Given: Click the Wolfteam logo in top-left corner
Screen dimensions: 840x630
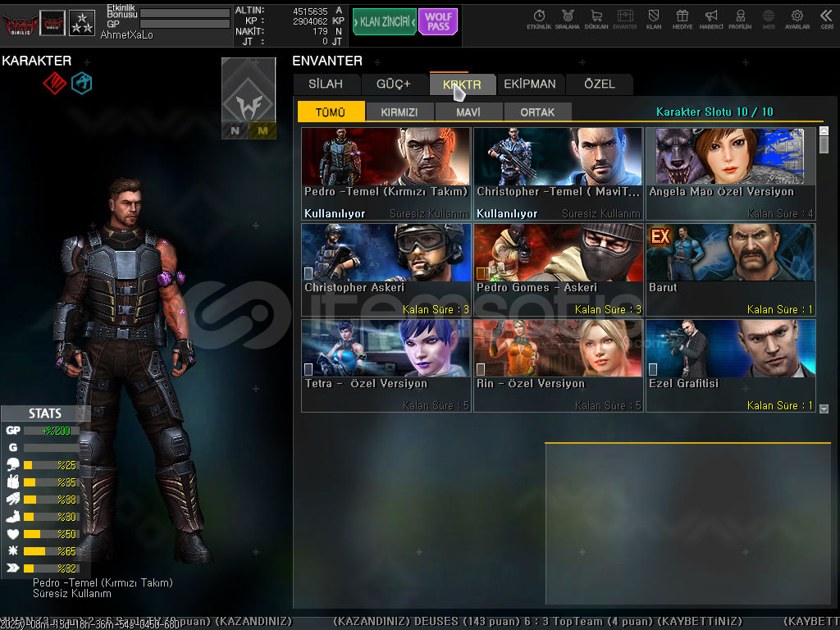Looking at the screenshot, I should [x=20, y=24].
